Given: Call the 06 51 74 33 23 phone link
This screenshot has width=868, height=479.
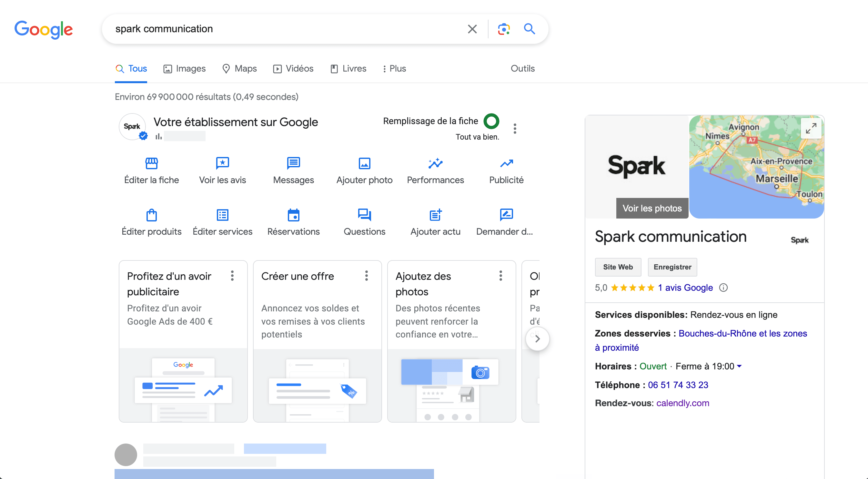Looking at the screenshot, I should (678, 385).
